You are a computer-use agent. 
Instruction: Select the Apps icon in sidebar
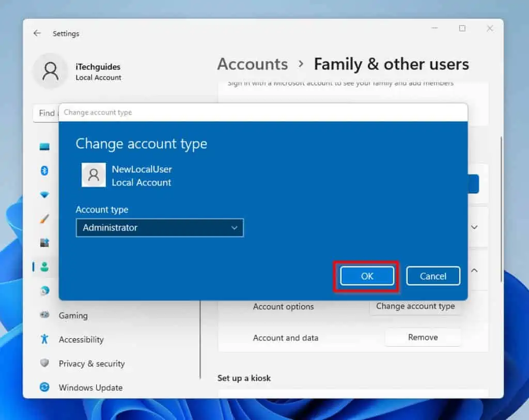pos(44,243)
